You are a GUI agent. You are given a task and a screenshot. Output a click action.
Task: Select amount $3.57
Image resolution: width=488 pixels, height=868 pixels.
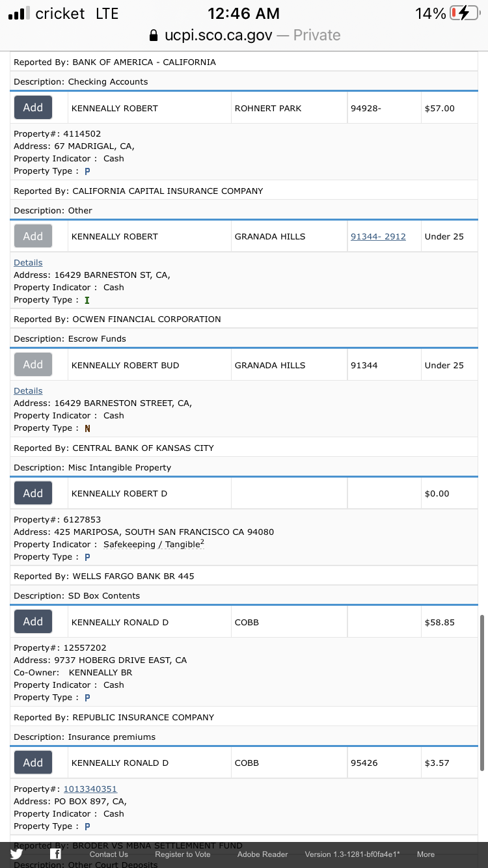click(437, 763)
